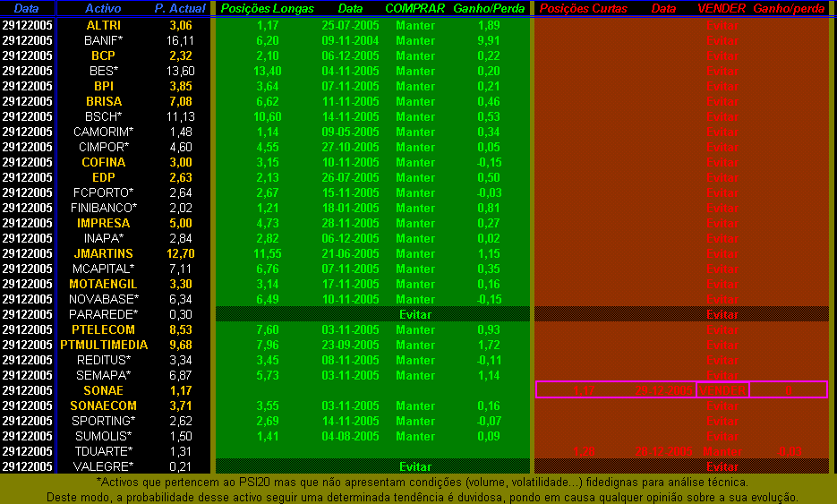Image resolution: width=837 pixels, height=504 pixels.
Task: Click BES long position value 13,40
Action: pos(268,71)
